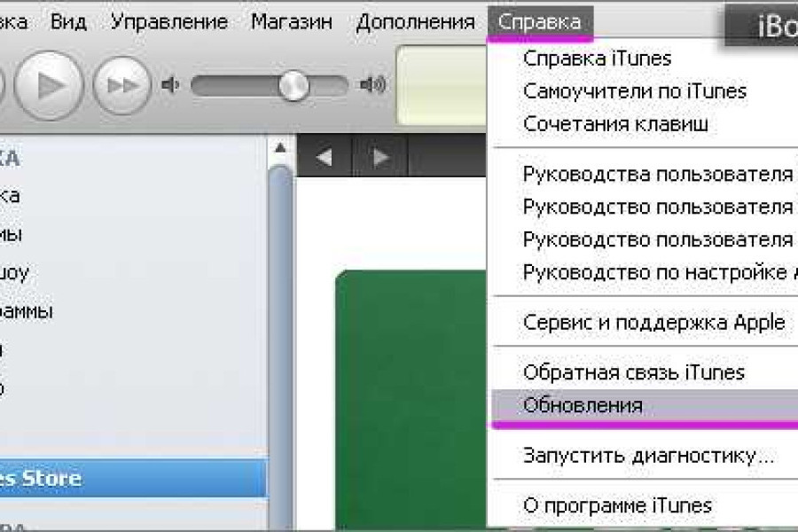Screen dimensions: 798x532
Task: Click Запустить диагностику menu item
Action: tap(648, 456)
